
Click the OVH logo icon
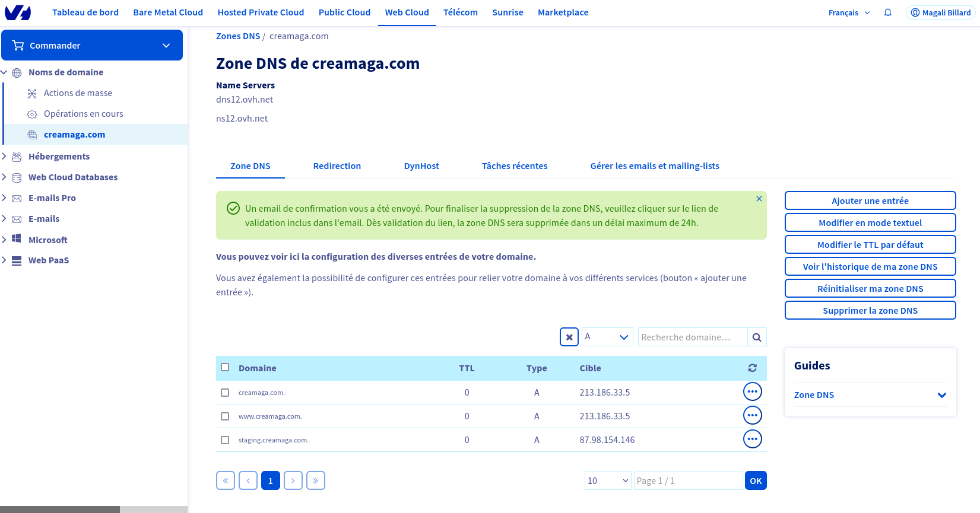[18, 12]
